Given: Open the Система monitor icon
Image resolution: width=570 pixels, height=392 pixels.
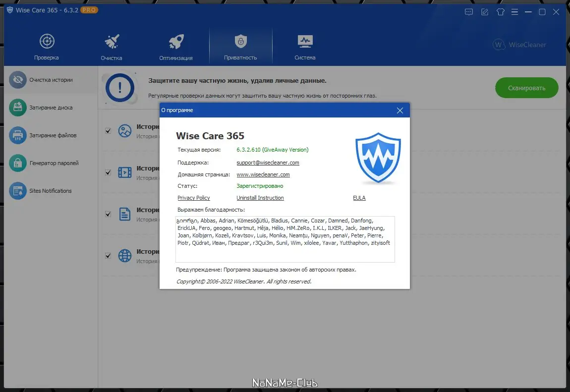Looking at the screenshot, I should click(x=305, y=42).
